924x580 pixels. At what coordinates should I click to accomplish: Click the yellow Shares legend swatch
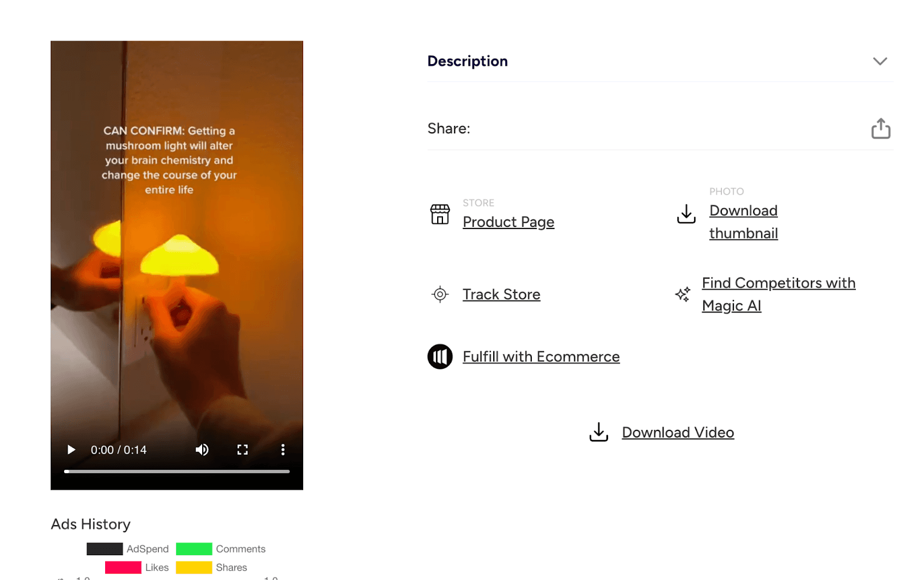[194, 567]
